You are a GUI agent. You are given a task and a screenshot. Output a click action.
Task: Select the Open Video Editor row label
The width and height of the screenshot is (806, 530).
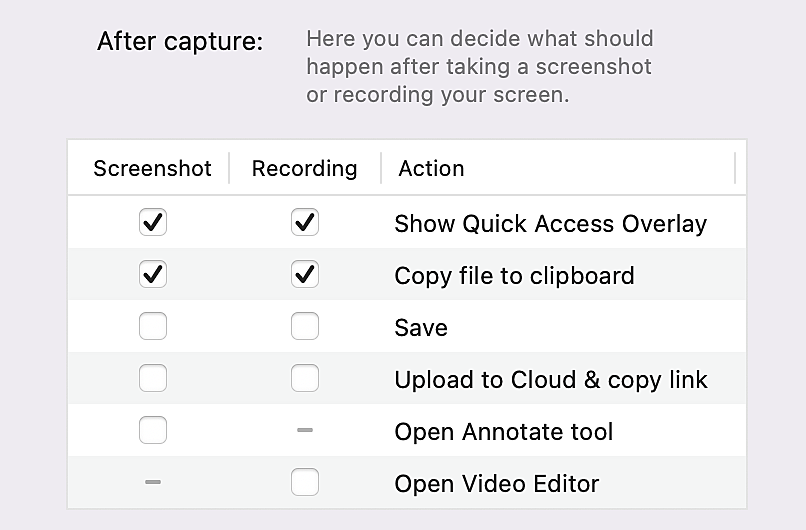(497, 484)
